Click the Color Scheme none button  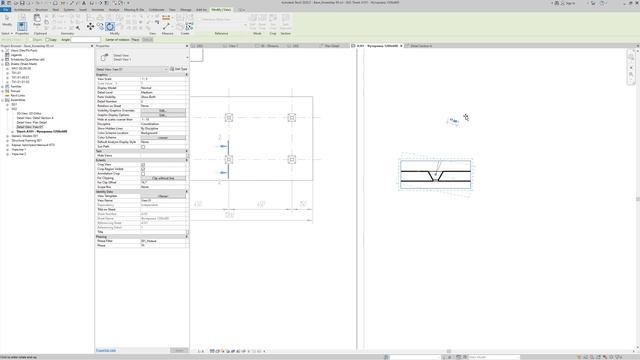point(163,138)
